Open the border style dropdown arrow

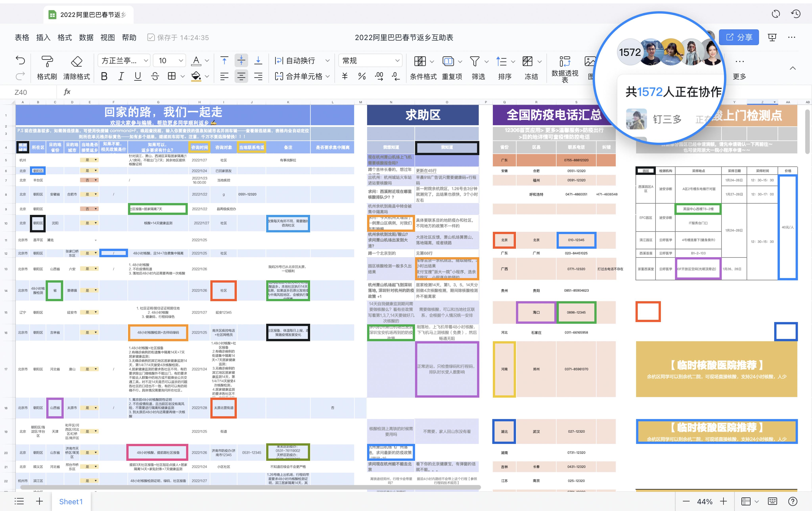tap(182, 76)
